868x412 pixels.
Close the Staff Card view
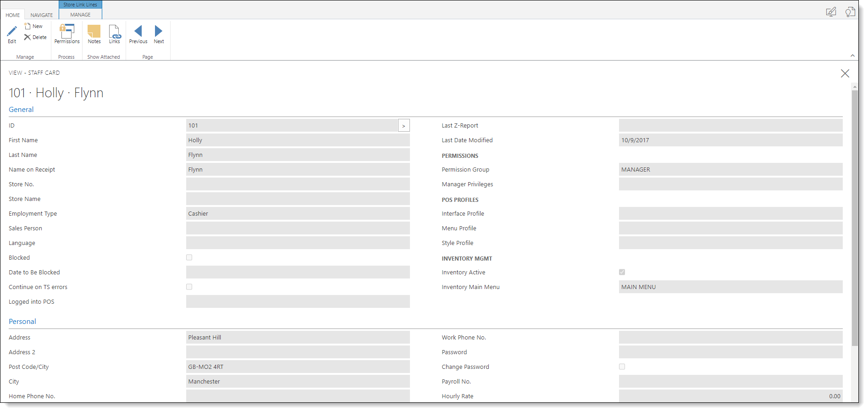(845, 73)
